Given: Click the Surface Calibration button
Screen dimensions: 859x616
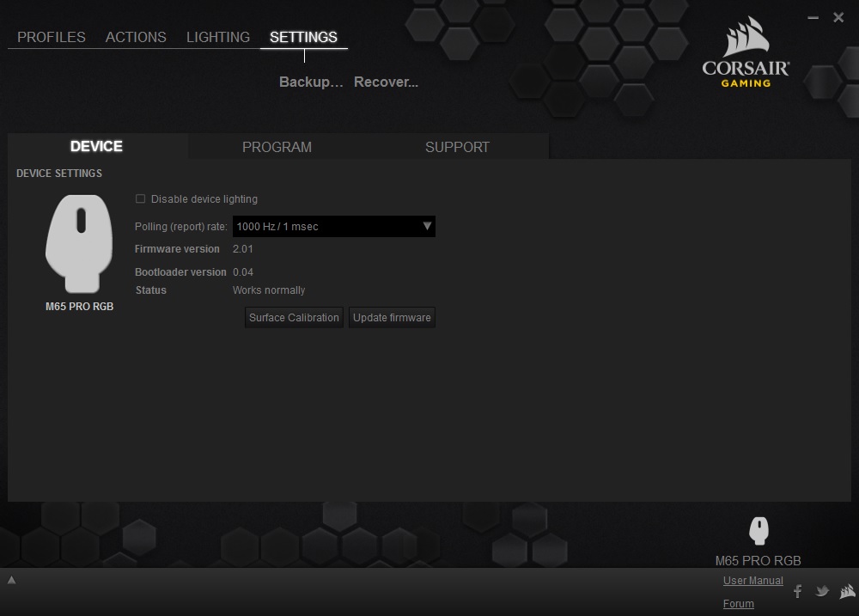Looking at the screenshot, I should coord(294,317).
